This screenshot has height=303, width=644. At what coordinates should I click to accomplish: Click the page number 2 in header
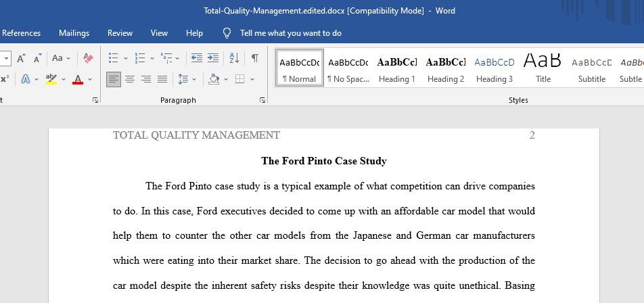(x=532, y=135)
